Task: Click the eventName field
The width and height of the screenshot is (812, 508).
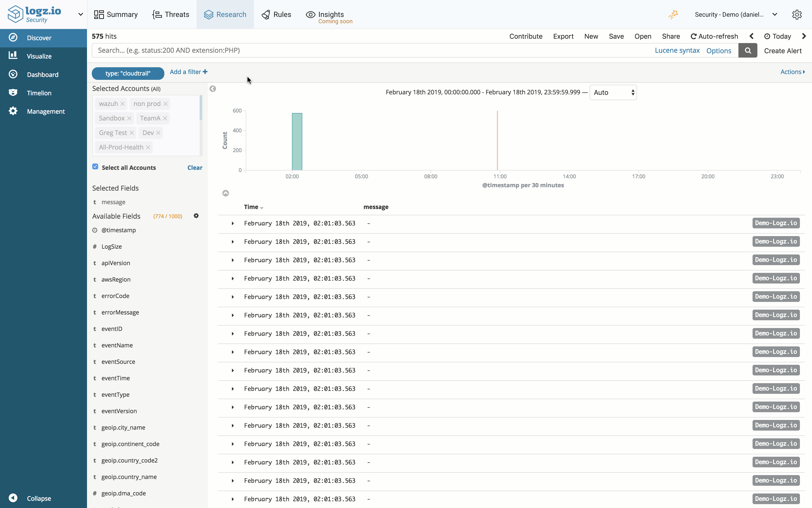Action: [117, 345]
